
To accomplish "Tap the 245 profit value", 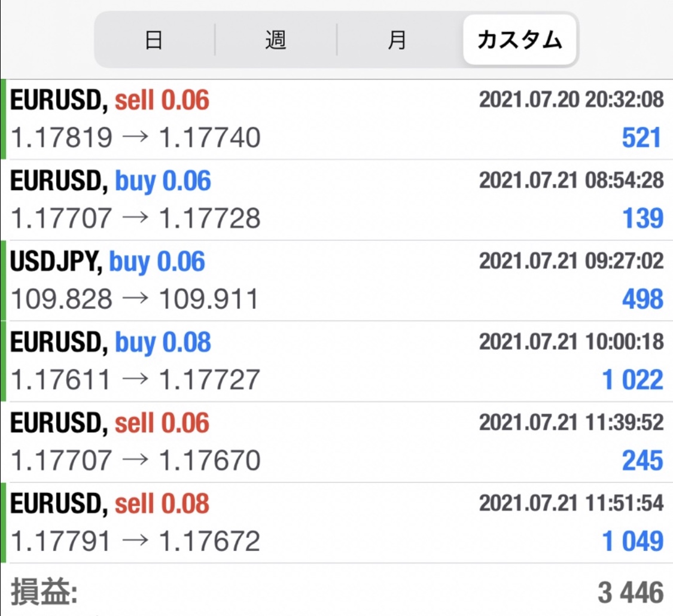I will (x=642, y=461).
